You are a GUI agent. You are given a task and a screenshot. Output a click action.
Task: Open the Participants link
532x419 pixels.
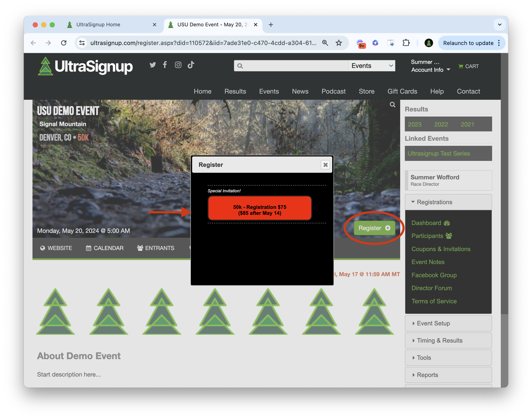(432, 236)
